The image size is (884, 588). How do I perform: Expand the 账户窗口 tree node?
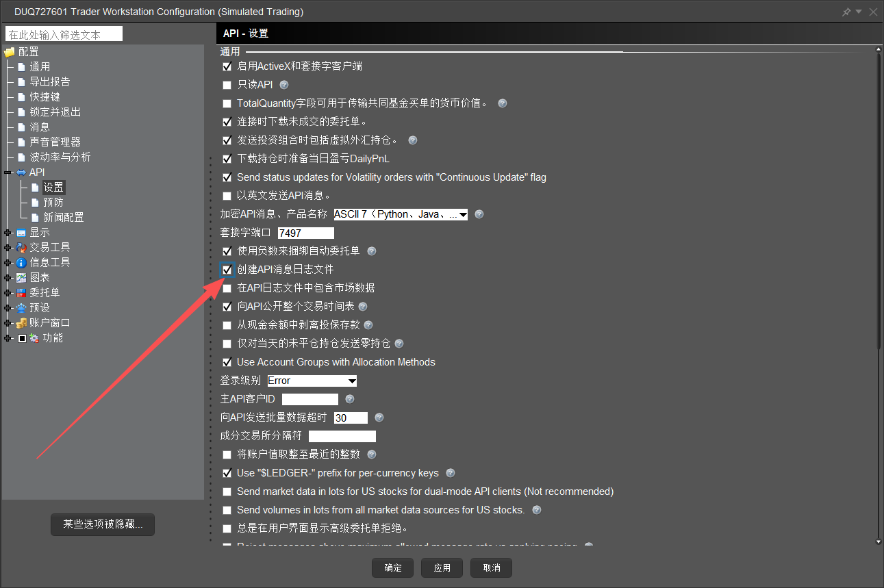coord(8,323)
